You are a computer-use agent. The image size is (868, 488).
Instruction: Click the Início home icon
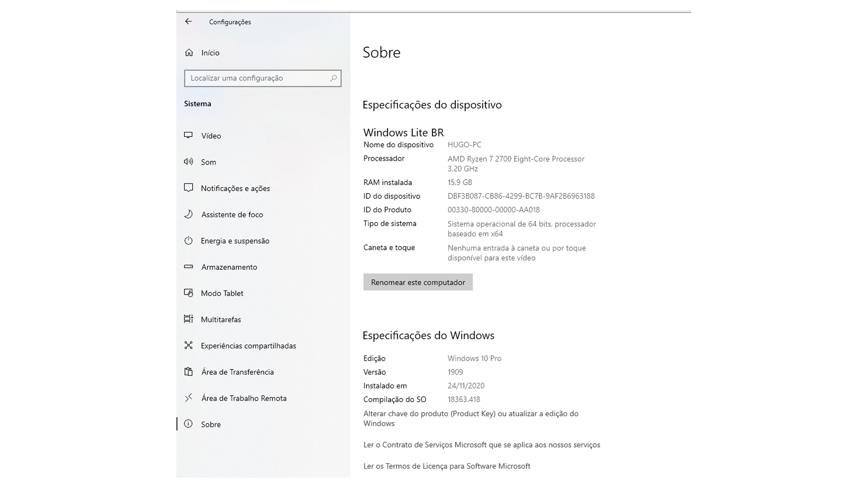pyautogui.click(x=189, y=53)
